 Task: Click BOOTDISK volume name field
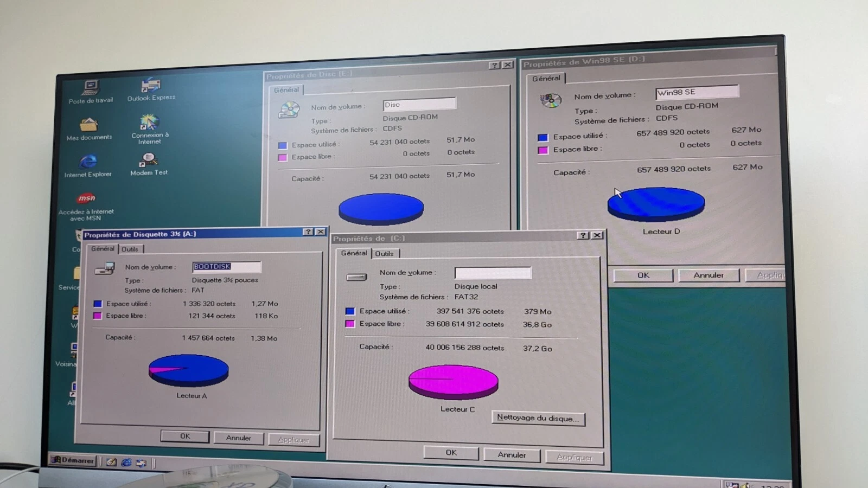[x=227, y=267]
